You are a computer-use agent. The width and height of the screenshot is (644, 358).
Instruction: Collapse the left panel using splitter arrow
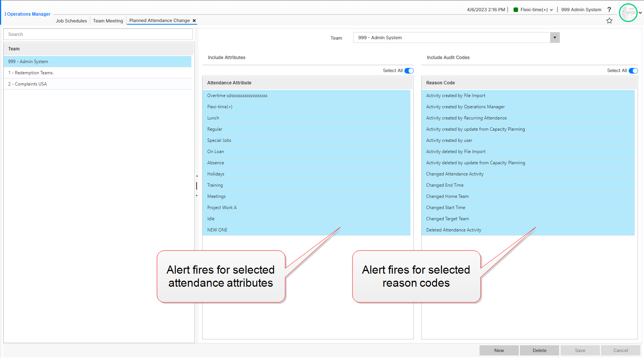197,176
